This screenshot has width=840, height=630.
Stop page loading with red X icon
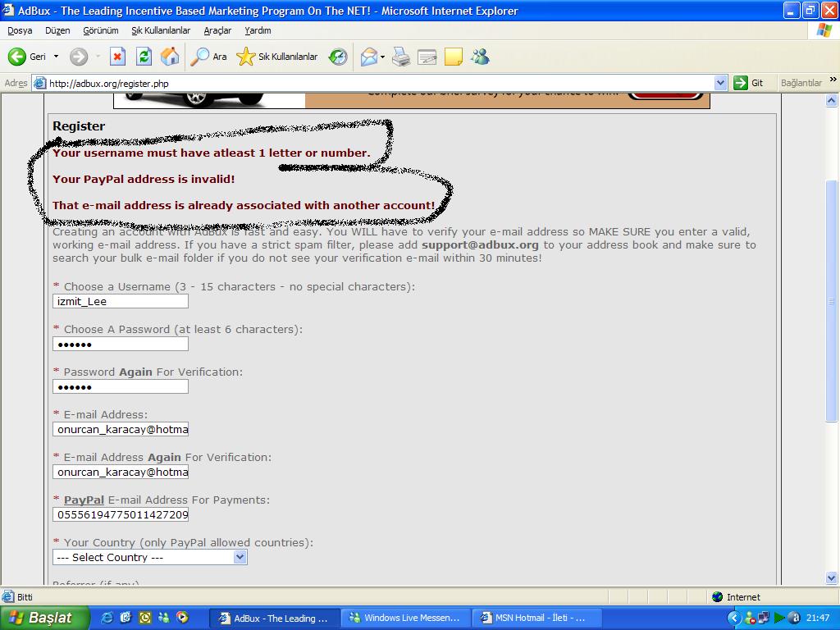coord(118,57)
